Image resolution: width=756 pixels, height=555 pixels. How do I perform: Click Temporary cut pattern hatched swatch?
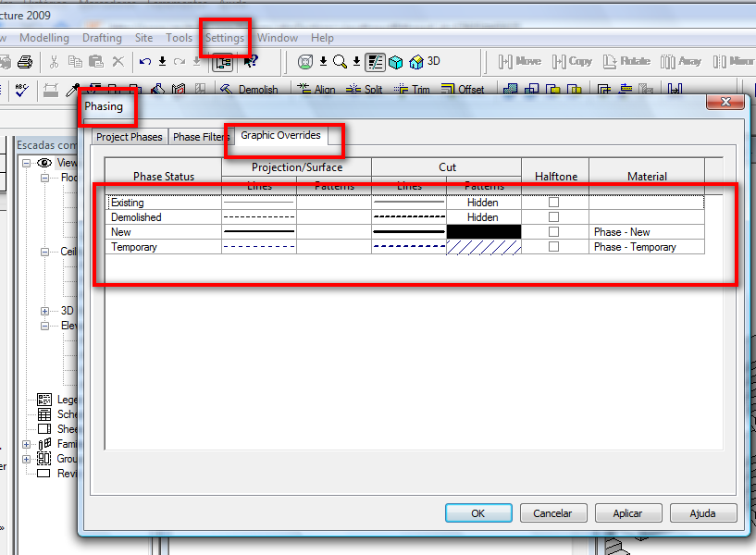(x=484, y=247)
